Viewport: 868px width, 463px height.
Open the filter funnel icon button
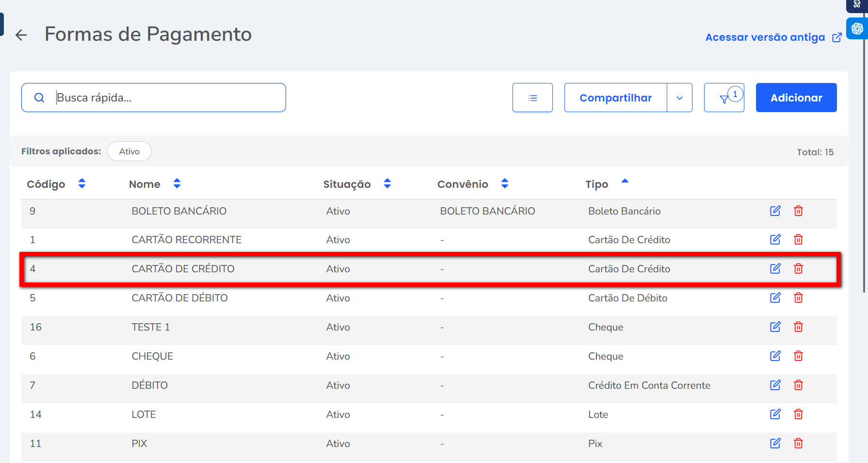pos(724,98)
